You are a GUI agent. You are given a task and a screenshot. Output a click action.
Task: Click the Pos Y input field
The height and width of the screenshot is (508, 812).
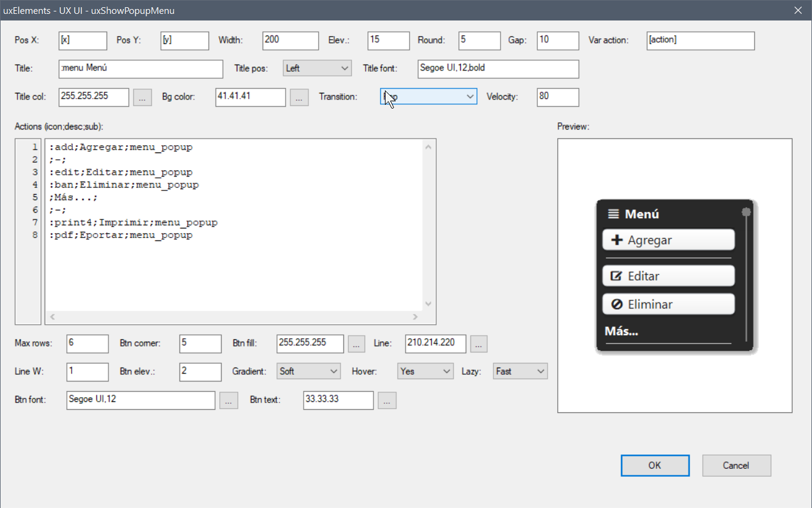185,40
